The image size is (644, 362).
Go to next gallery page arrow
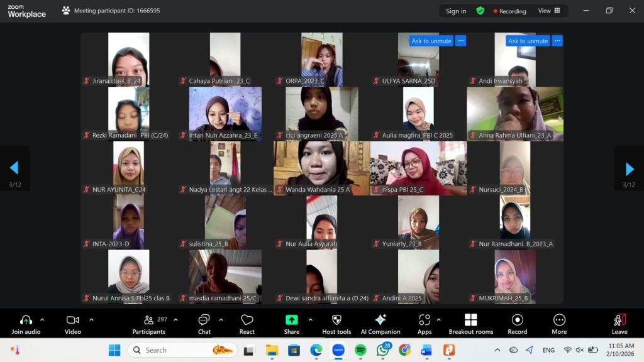(x=630, y=168)
